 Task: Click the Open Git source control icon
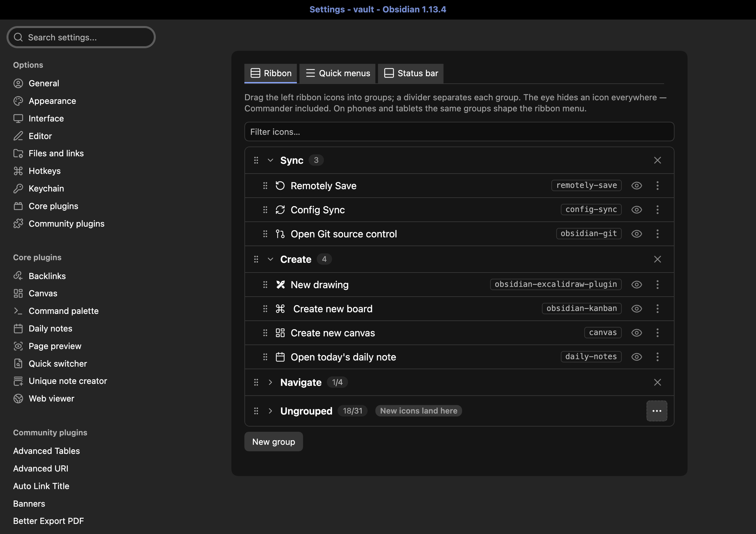tap(280, 233)
